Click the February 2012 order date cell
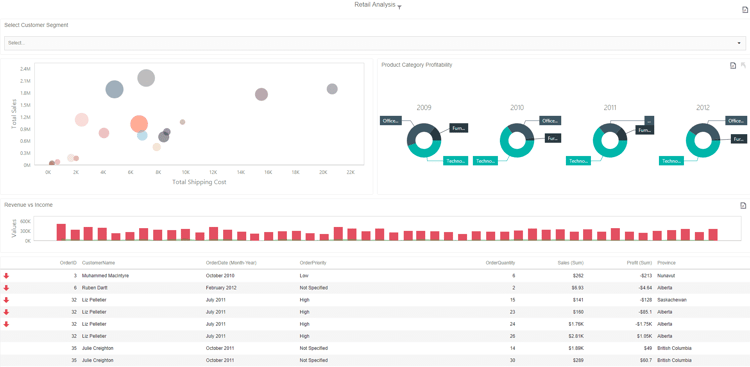Image resolution: width=750 pixels, height=367 pixels. [221, 288]
